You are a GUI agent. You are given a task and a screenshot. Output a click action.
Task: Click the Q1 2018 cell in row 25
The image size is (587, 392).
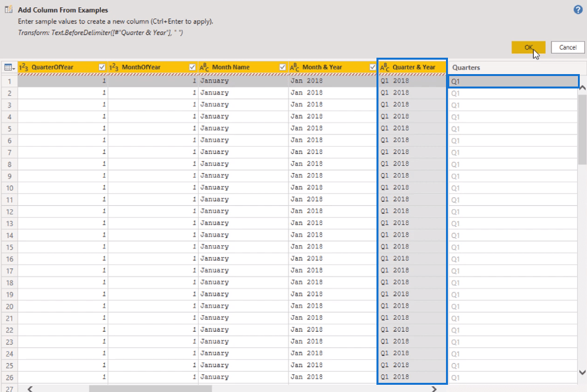tap(412, 365)
